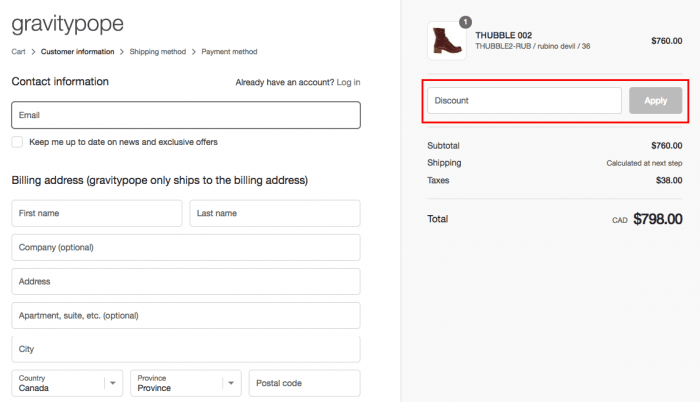Focus the Email input field

186,115
